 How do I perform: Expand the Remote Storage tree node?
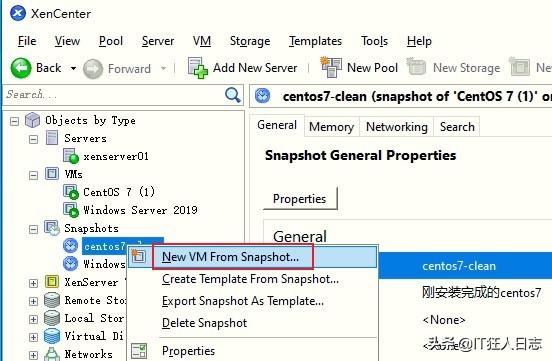pos(33,301)
